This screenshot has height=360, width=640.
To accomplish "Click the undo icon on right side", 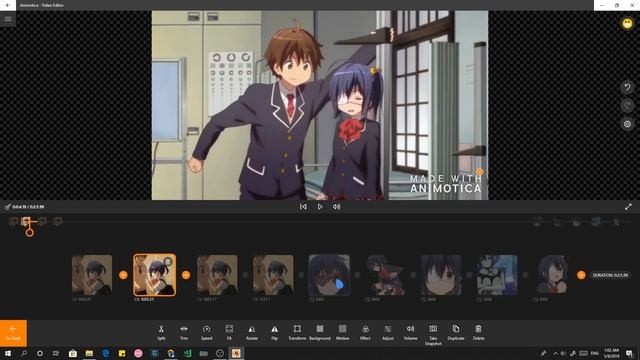I will click(x=627, y=87).
